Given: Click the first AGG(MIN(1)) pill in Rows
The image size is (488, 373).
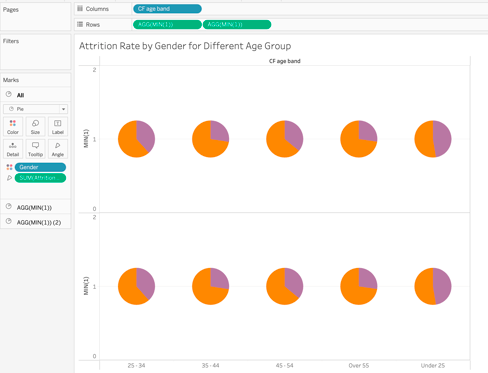Looking at the screenshot, I should 167,24.
